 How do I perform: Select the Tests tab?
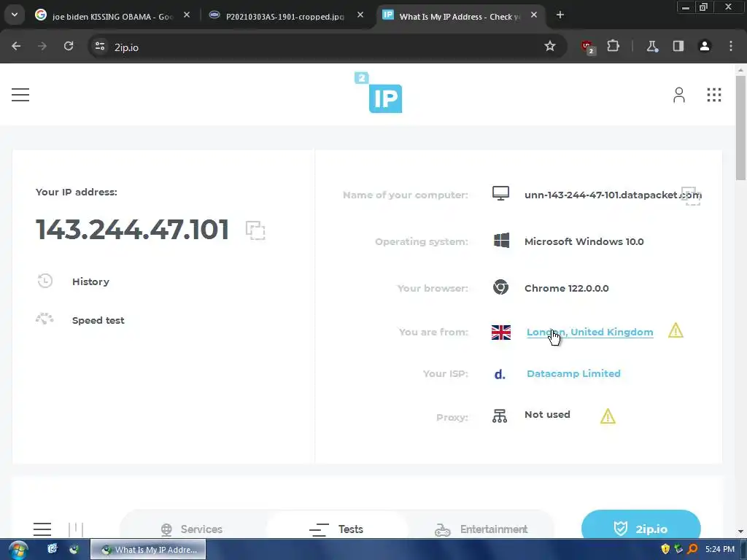[x=336, y=529]
